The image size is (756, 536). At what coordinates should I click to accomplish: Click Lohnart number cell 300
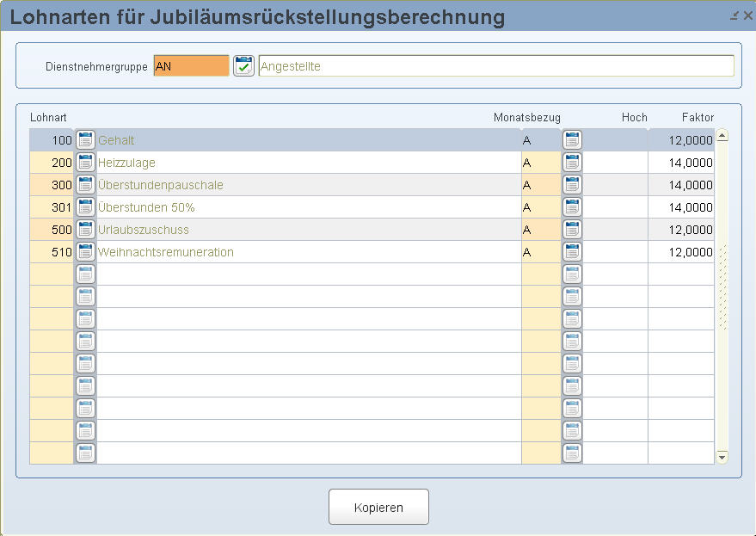pyautogui.click(x=52, y=185)
